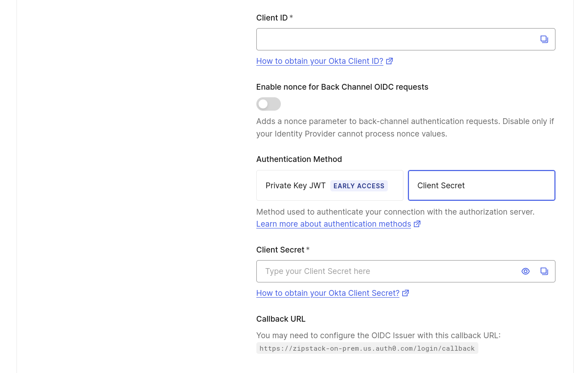
Task: Open Learn more about authentication methods
Action: coord(333,224)
